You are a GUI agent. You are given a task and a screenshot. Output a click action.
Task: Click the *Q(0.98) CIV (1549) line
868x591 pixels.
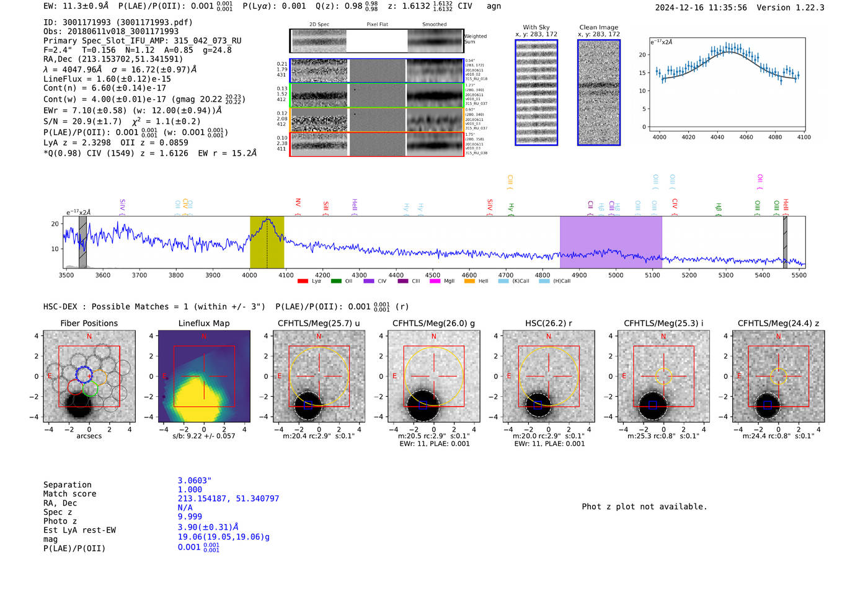[149, 153]
